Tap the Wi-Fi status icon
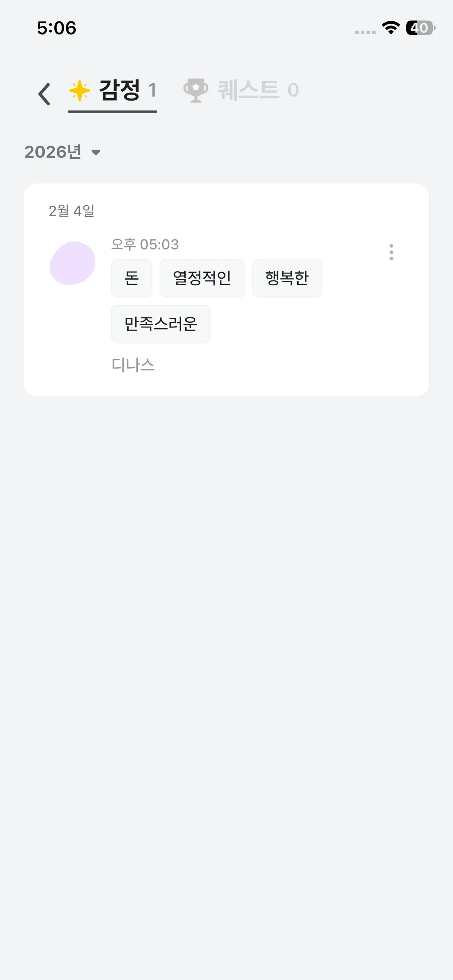The image size is (453, 980). point(391,28)
